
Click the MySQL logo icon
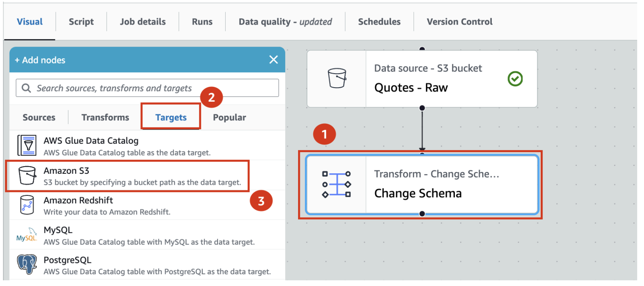[x=27, y=235]
